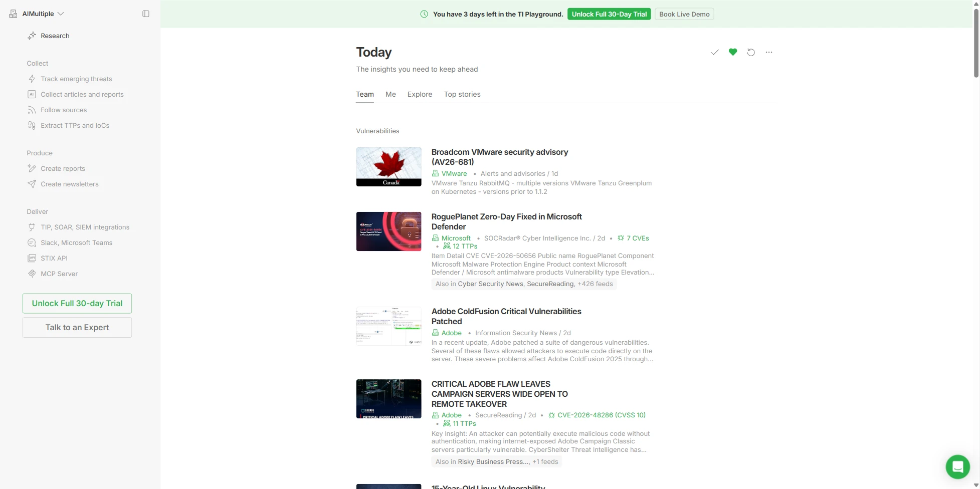Click the AIMultiple organization icon
This screenshot has width=980, height=489.
pyautogui.click(x=13, y=14)
